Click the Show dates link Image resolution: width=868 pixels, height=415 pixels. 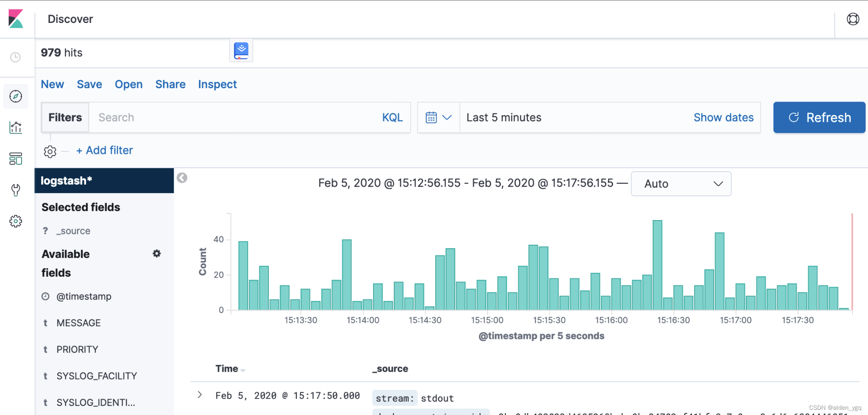(x=724, y=117)
